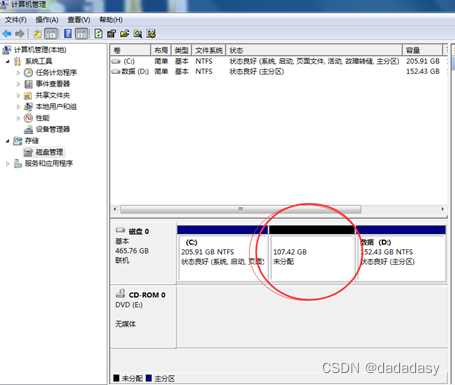This screenshot has height=385, width=455.
Task: Click the 事件查看器 event viewer icon
Action: [x=29, y=84]
